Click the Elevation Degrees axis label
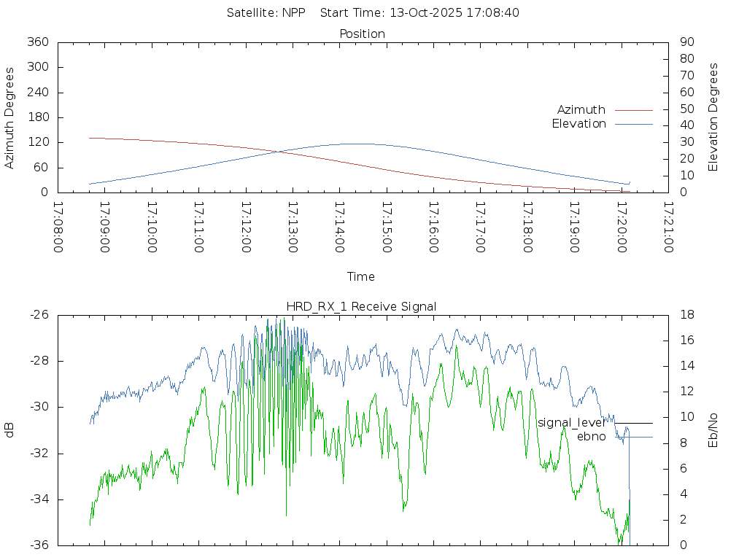The image size is (747, 560). (713, 117)
